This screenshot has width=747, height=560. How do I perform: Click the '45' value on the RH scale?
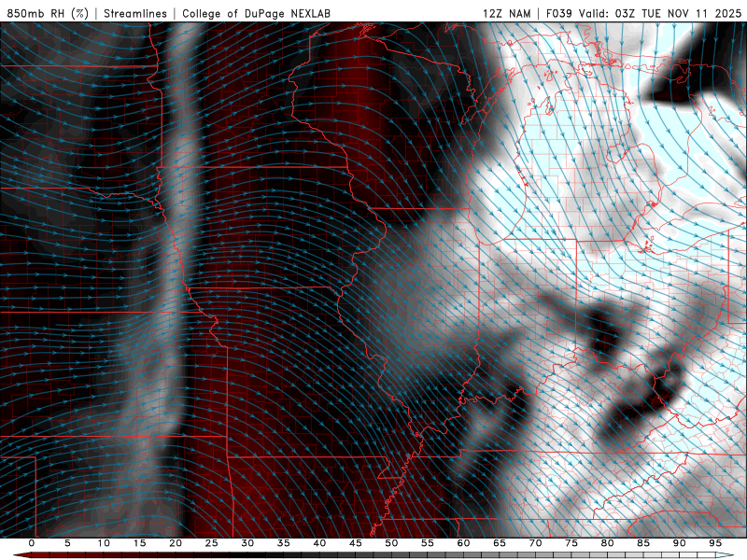click(x=356, y=543)
